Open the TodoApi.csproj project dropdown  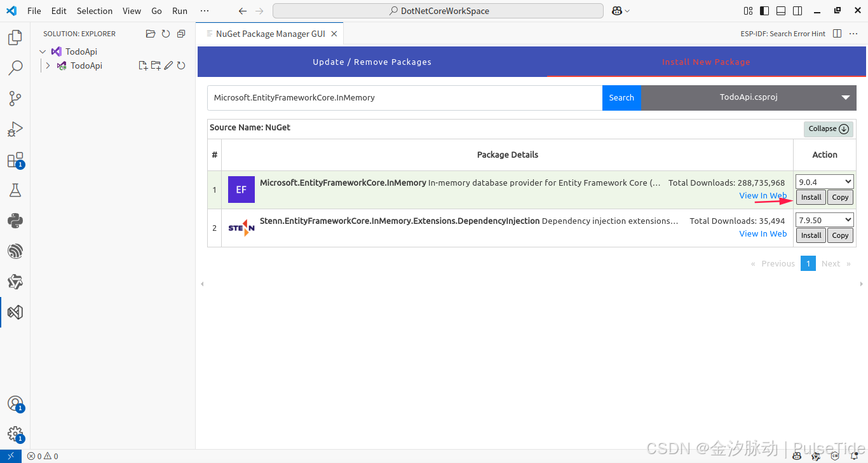[x=749, y=97]
